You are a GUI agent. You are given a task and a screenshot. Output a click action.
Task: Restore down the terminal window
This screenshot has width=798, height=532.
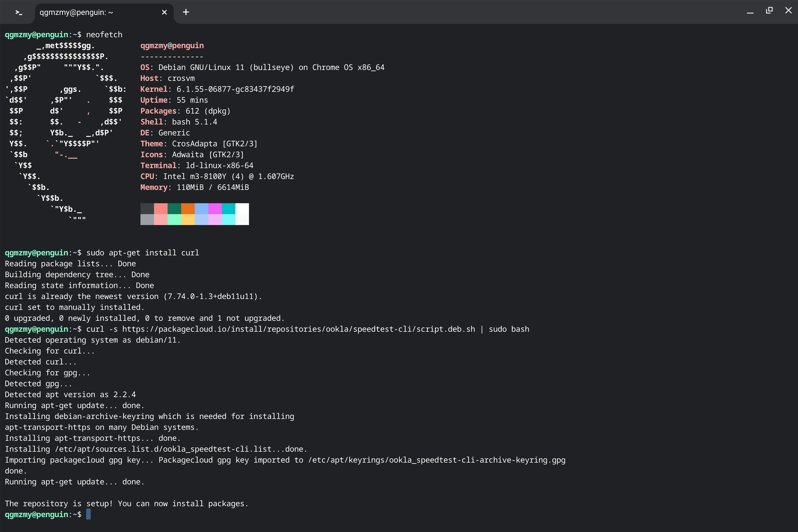(769, 11)
